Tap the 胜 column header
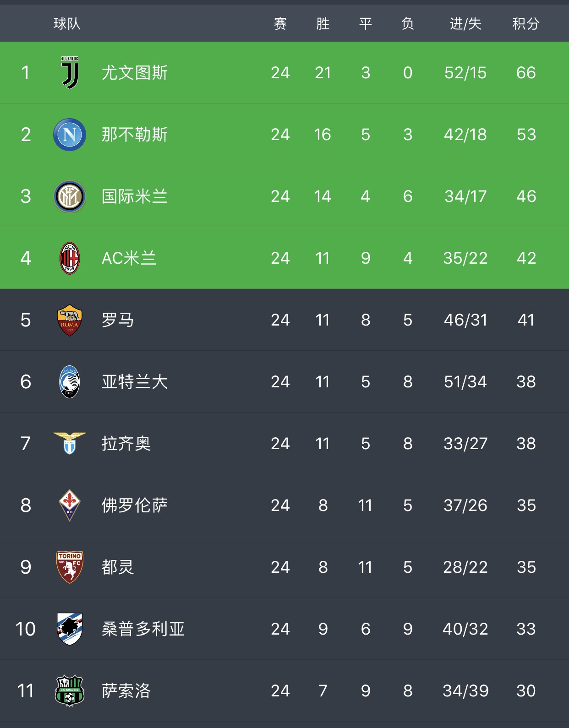 point(323,23)
